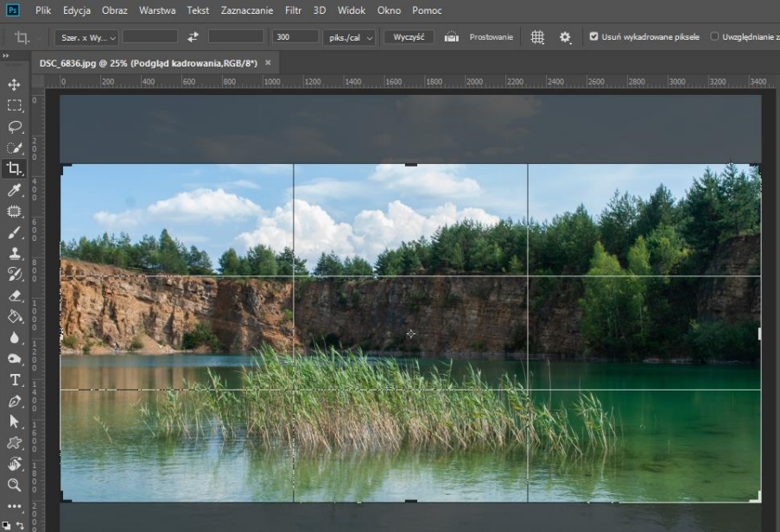Click the resolution field showing 300
The image size is (780, 532).
[x=294, y=37]
